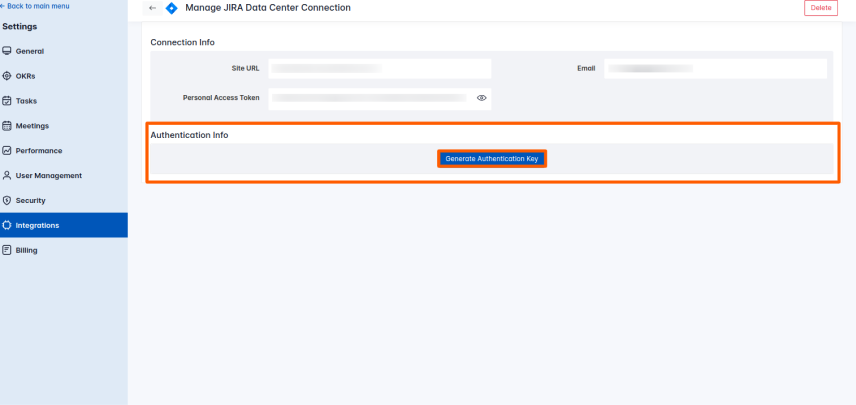Screen dimensions: 856x405
Task: Click the red Delete button
Action: point(821,8)
